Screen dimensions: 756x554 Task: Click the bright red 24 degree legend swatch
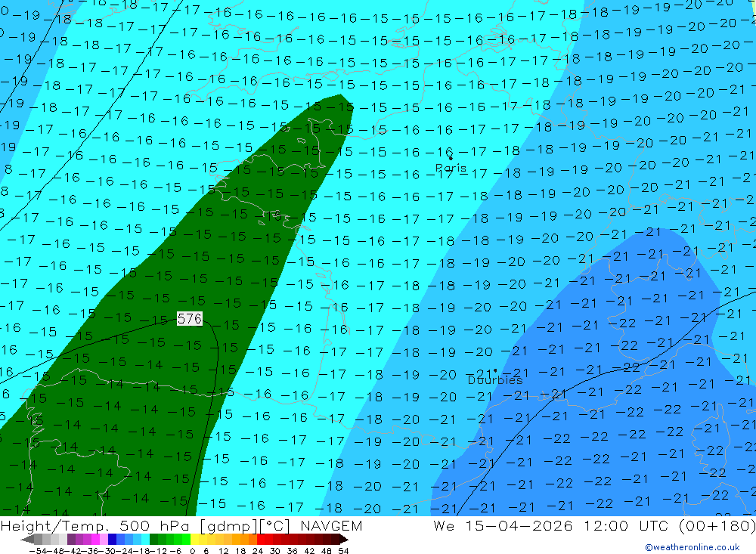(261, 539)
